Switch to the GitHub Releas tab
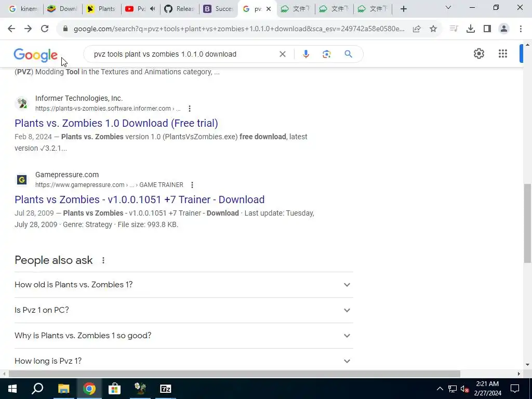Image resolution: width=532 pixels, height=399 pixels. pos(179,9)
